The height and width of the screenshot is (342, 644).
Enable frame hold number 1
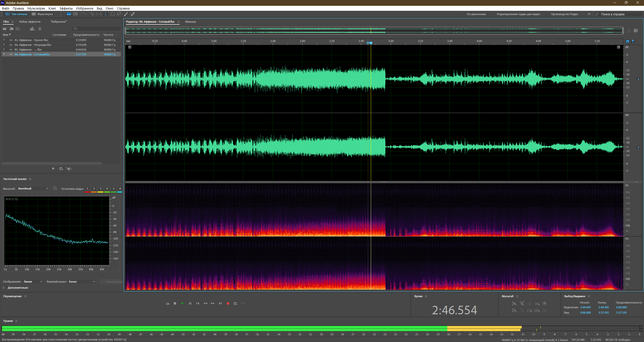[x=87, y=189]
